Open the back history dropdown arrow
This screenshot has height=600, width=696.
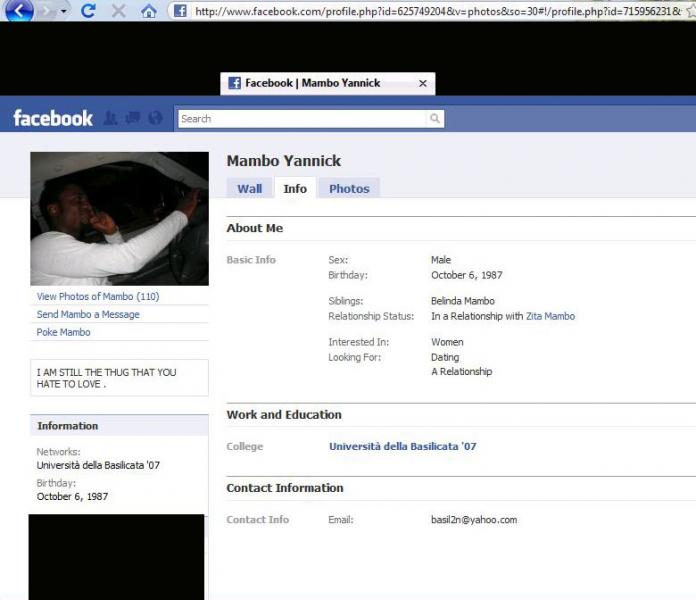pos(63,11)
